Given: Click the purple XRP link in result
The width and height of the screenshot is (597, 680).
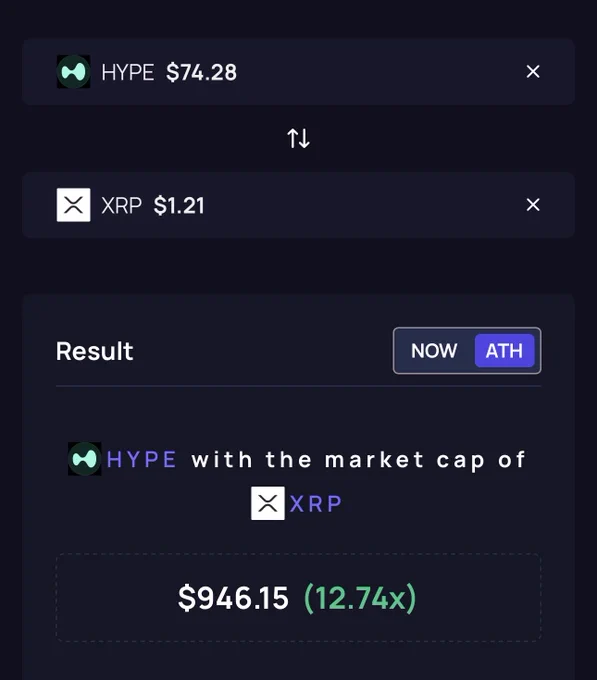Looking at the screenshot, I should pos(316,504).
